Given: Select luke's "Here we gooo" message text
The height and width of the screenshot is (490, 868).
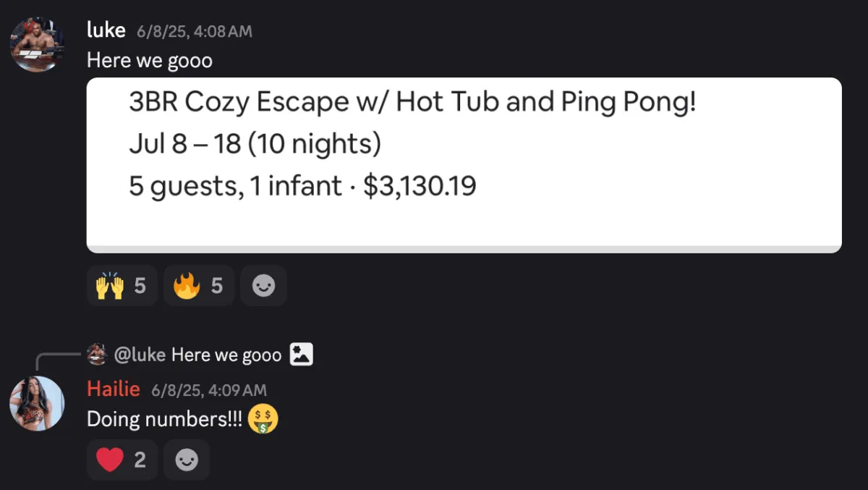Looking at the screenshot, I should pyautogui.click(x=150, y=61).
